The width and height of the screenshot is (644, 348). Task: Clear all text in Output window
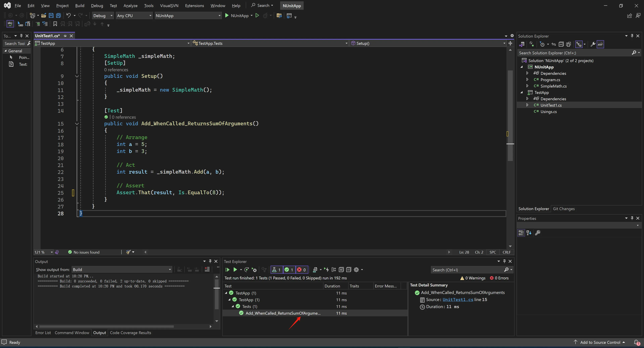click(207, 270)
